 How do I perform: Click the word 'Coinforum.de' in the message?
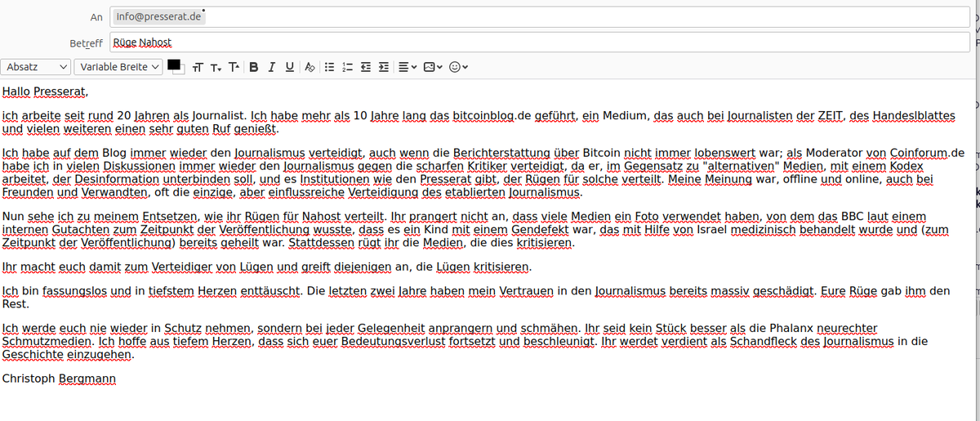(x=928, y=153)
